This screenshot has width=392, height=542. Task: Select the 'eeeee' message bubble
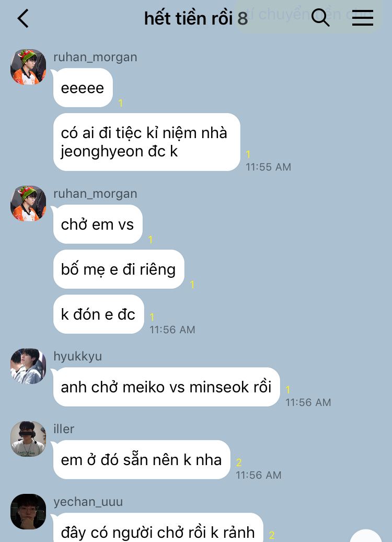click(83, 88)
